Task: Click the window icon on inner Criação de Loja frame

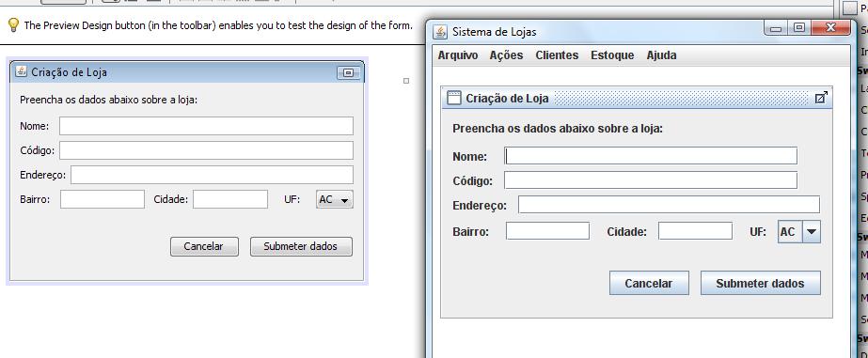Action: [454, 98]
